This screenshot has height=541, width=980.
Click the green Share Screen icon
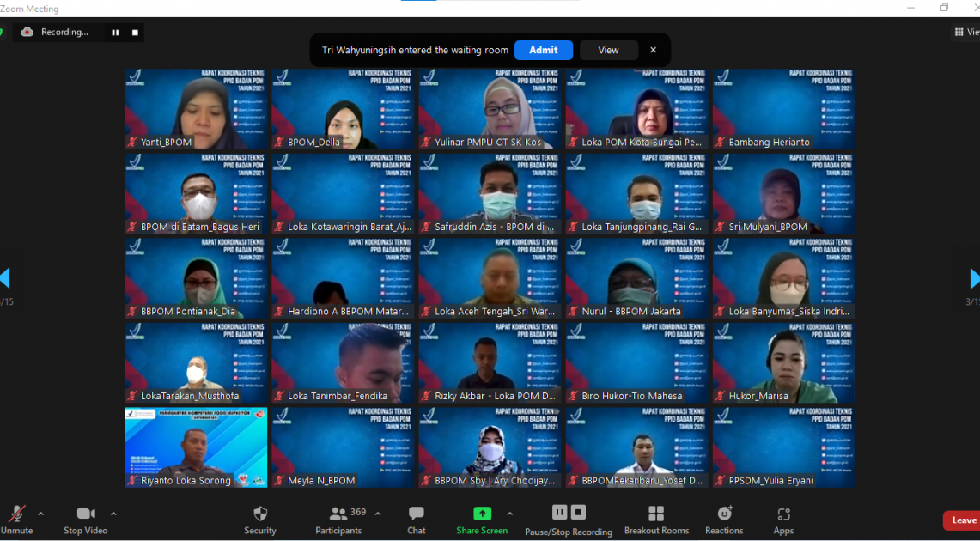pyautogui.click(x=482, y=514)
